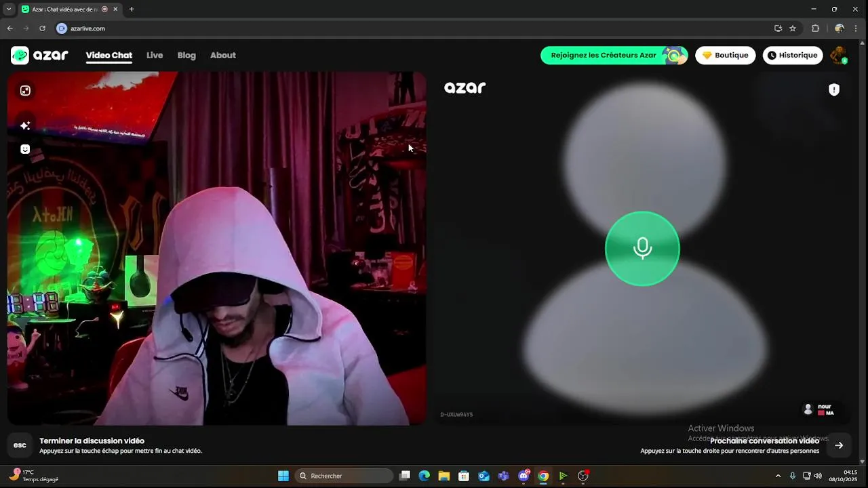Viewport: 868px width, 488px height.
Task: Click the Azar logo in header
Action: pos(39,56)
